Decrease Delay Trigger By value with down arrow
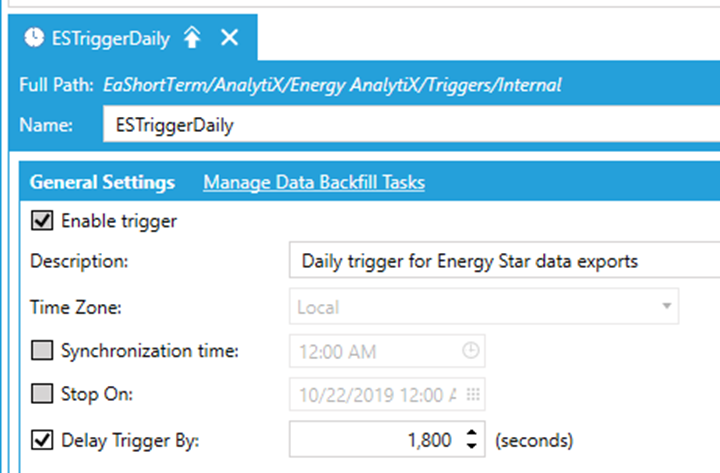The height and width of the screenshot is (473, 720). tap(472, 445)
